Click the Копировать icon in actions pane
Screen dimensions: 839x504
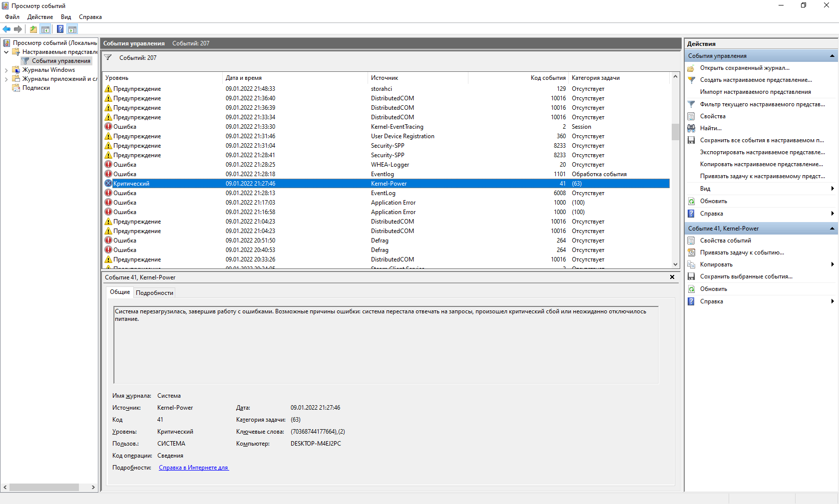coord(691,264)
